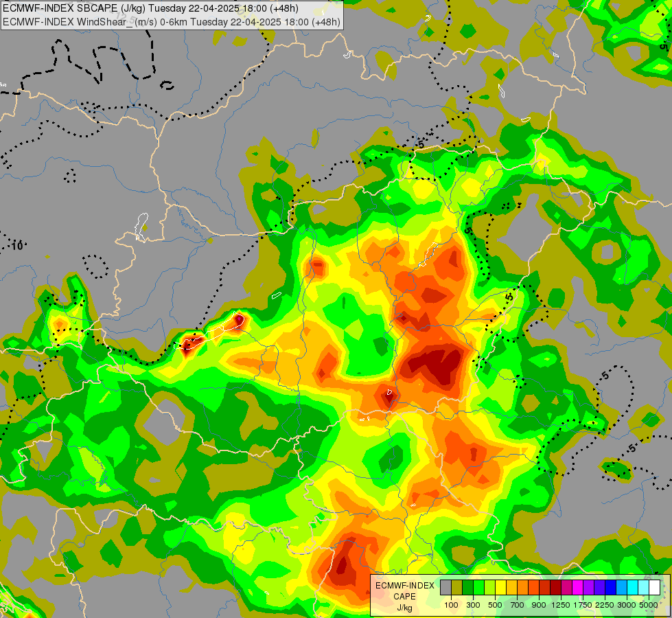Click the legend value 3000
Image resolution: width=672 pixels, height=618 pixels.
pyautogui.click(x=627, y=605)
